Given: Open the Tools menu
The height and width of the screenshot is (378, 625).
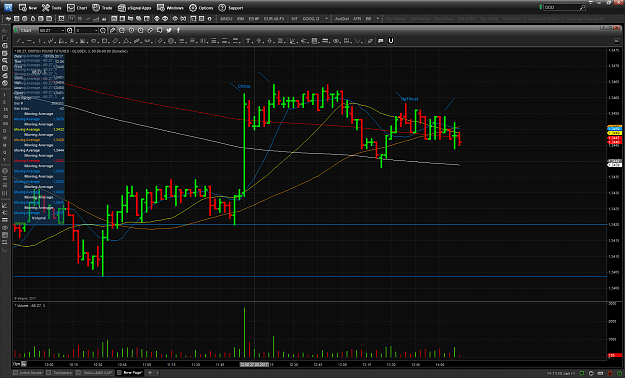Looking at the screenshot, I should point(52,8).
